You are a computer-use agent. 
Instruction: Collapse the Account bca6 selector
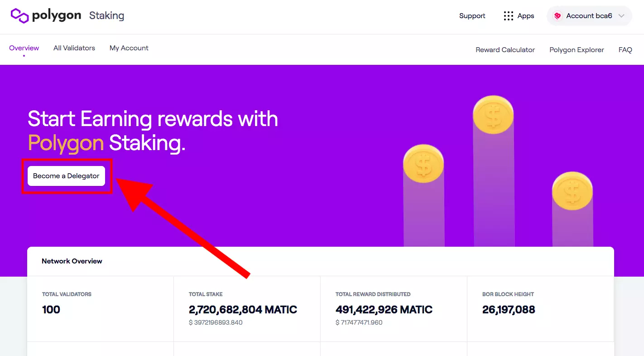click(589, 15)
